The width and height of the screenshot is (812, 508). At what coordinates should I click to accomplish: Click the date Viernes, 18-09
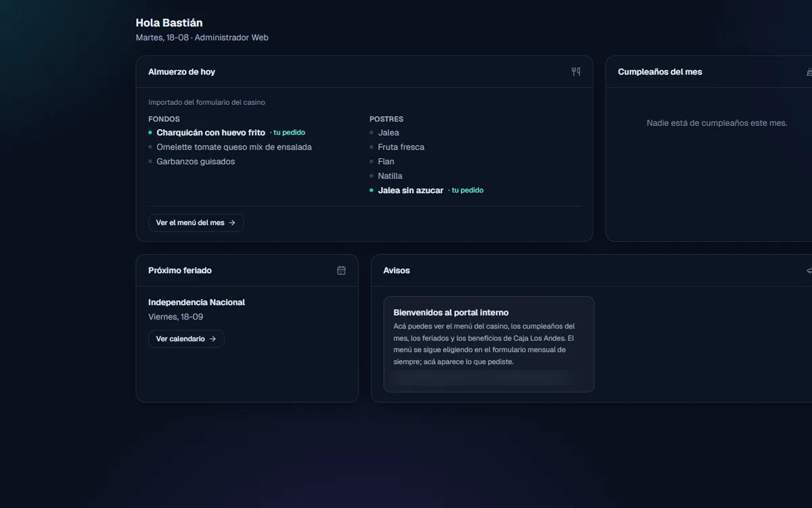click(175, 317)
